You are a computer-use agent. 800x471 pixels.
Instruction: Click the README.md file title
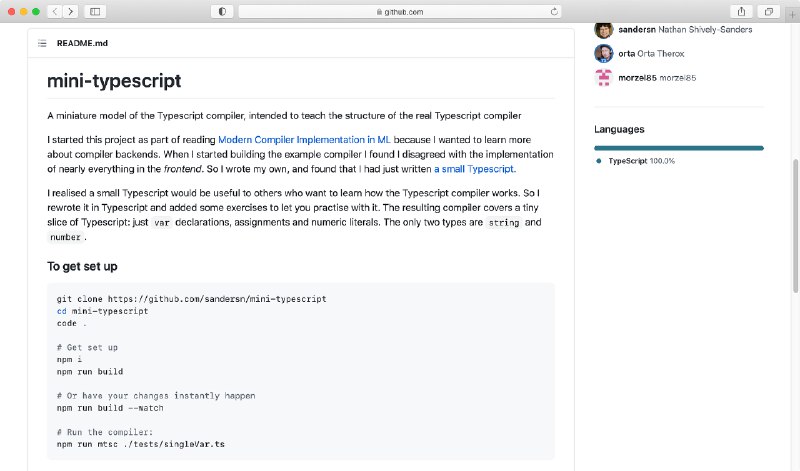coord(82,43)
